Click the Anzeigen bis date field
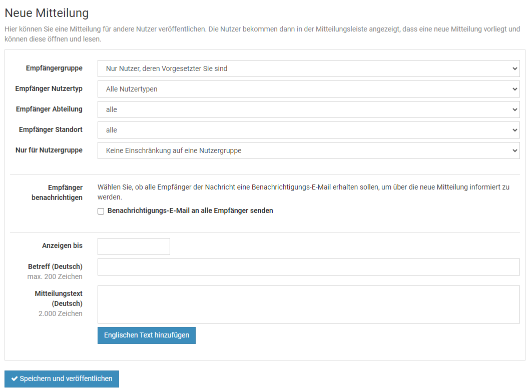The image size is (532, 392). [x=134, y=246]
